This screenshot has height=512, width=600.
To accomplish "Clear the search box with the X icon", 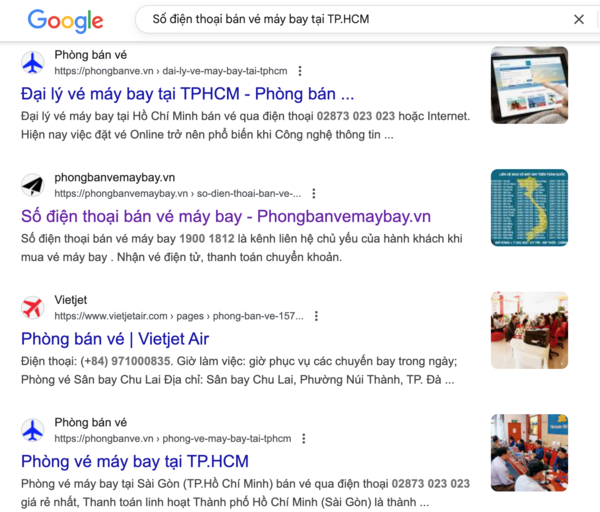I will [579, 19].
